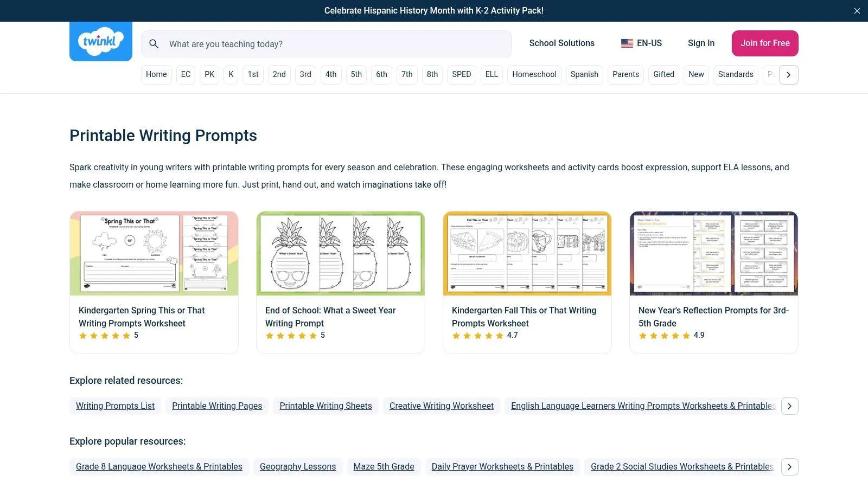This screenshot has height=488, width=868.
Task: Open the ELL category
Action: coord(492,75)
